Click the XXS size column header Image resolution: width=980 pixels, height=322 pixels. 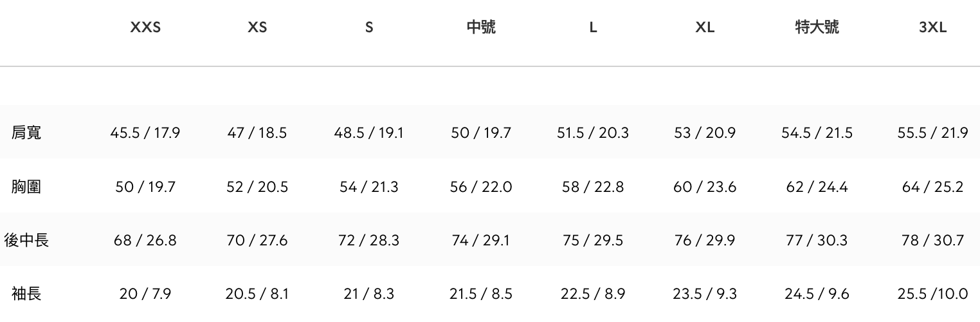pyautogui.click(x=145, y=28)
